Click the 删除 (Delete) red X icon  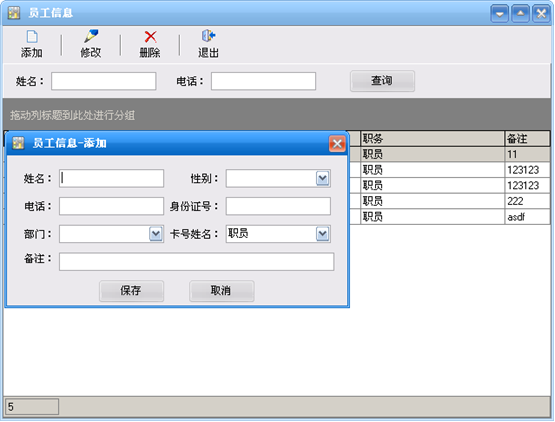[150, 36]
